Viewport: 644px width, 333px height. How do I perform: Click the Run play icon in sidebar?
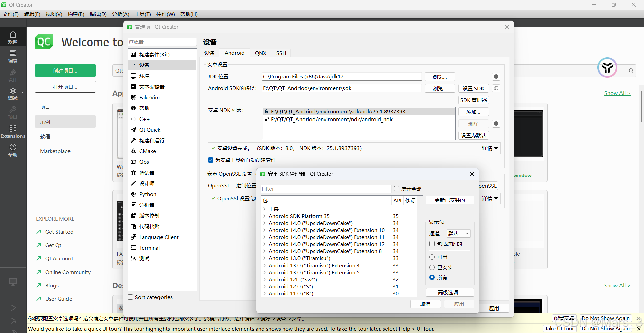(x=13, y=308)
